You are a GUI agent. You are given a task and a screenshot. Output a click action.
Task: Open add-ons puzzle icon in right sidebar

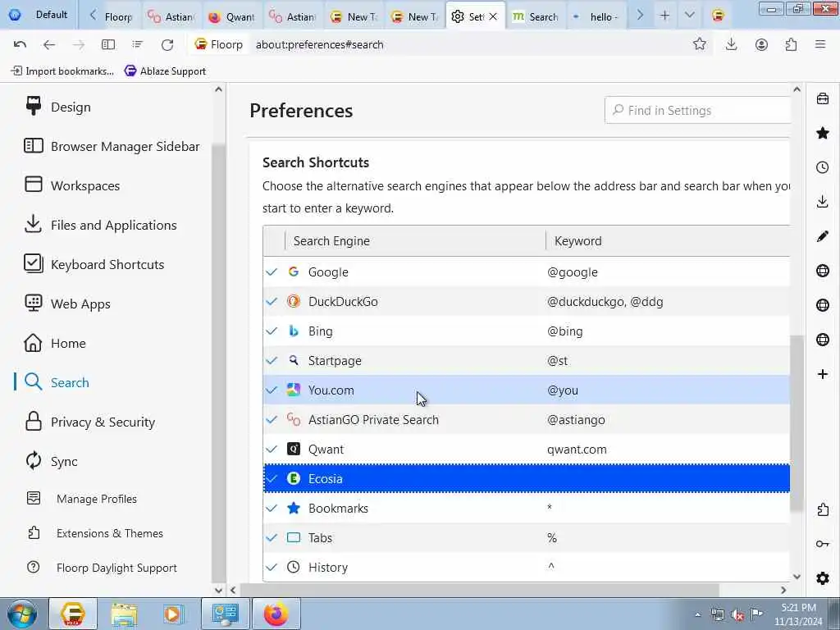tap(823, 509)
